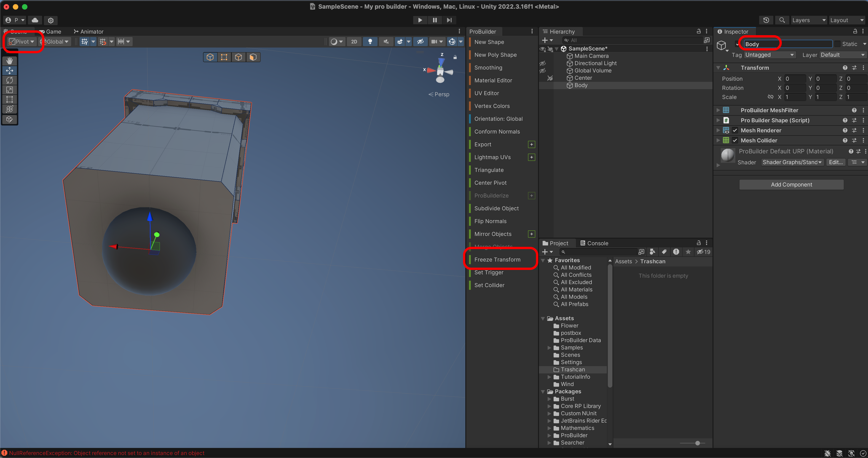Activate the Hand view tool
This screenshot has height=458, width=868.
point(9,61)
